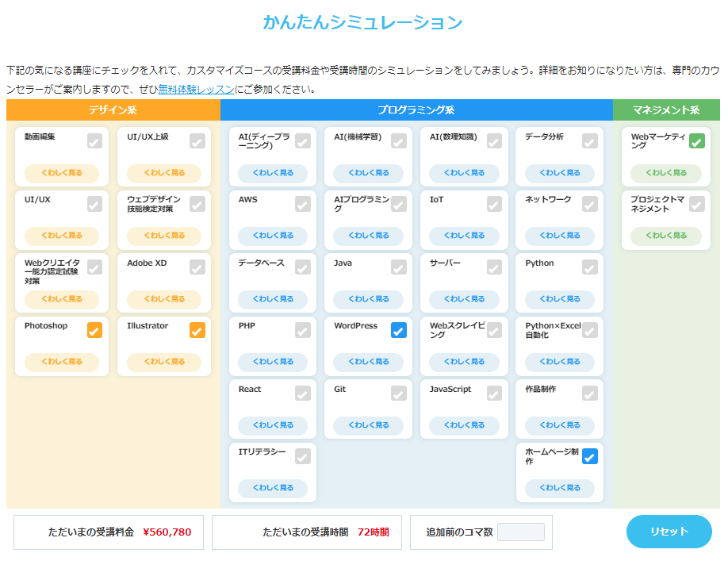Open くわしく見る under Java
The image size is (728, 580).
pyautogui.click(x=369, y=299)
